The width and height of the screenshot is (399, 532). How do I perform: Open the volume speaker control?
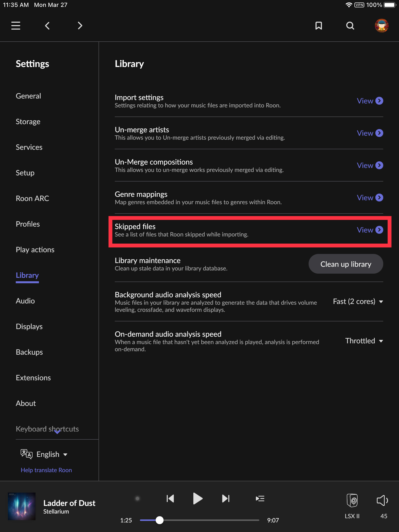[382, 501]
